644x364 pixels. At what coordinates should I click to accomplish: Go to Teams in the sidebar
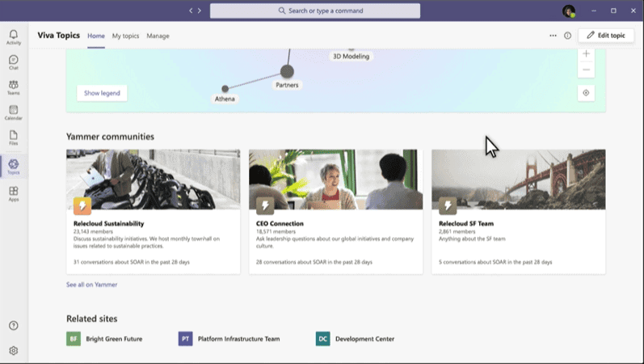click(14, 87)
